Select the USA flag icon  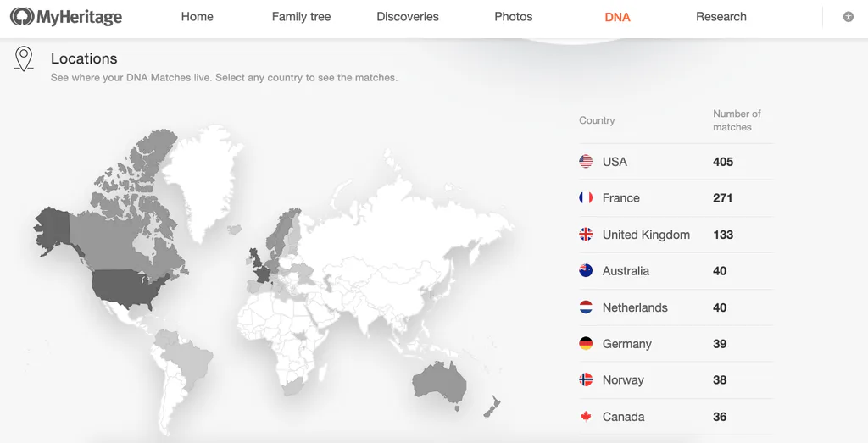tap(586, 162)
